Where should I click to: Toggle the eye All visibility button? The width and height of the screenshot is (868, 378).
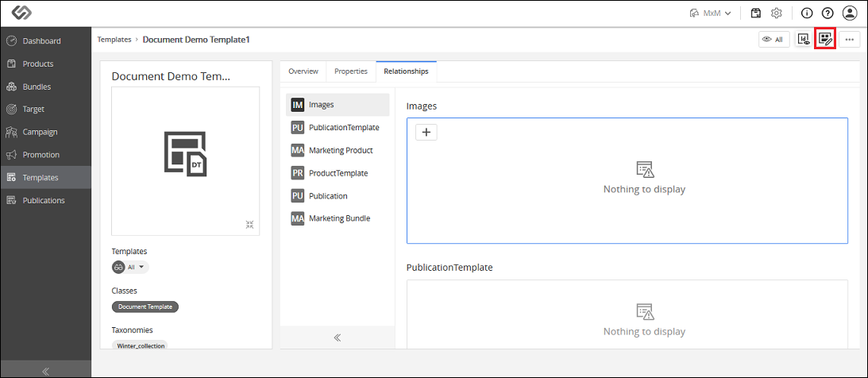[773, 39]
